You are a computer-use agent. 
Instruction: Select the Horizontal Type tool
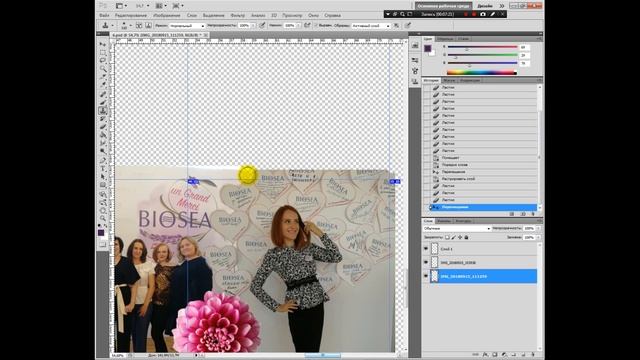(x=102, y=169)
